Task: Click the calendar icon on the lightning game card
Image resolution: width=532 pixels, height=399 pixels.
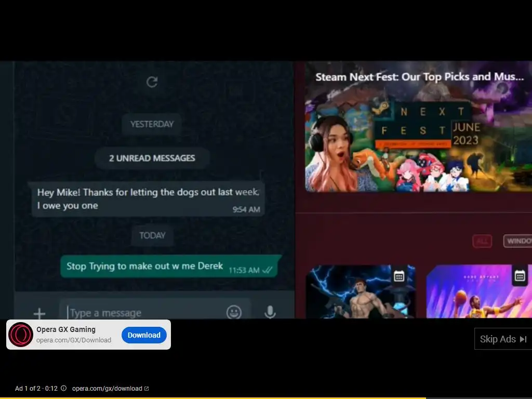Action: tap(399, 276)
